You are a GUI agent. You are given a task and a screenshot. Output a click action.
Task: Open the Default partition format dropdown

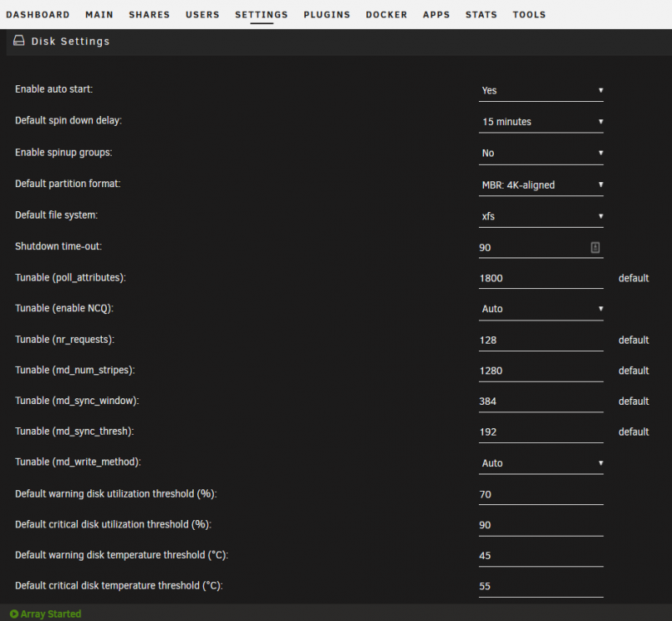[541, 185]
